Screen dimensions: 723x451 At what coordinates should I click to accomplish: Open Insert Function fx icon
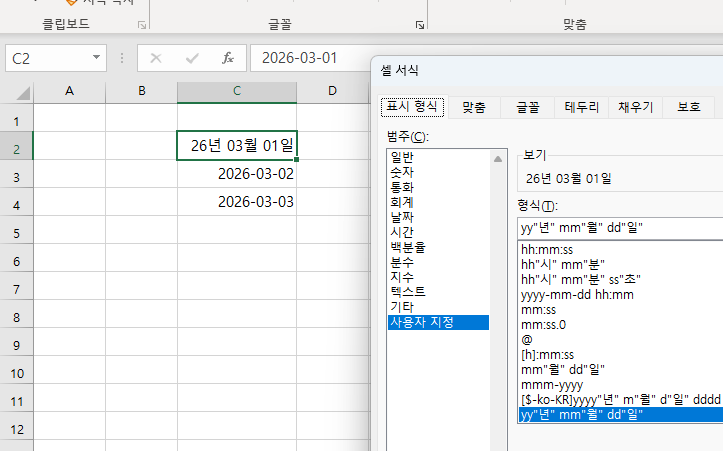click(228, 58)
